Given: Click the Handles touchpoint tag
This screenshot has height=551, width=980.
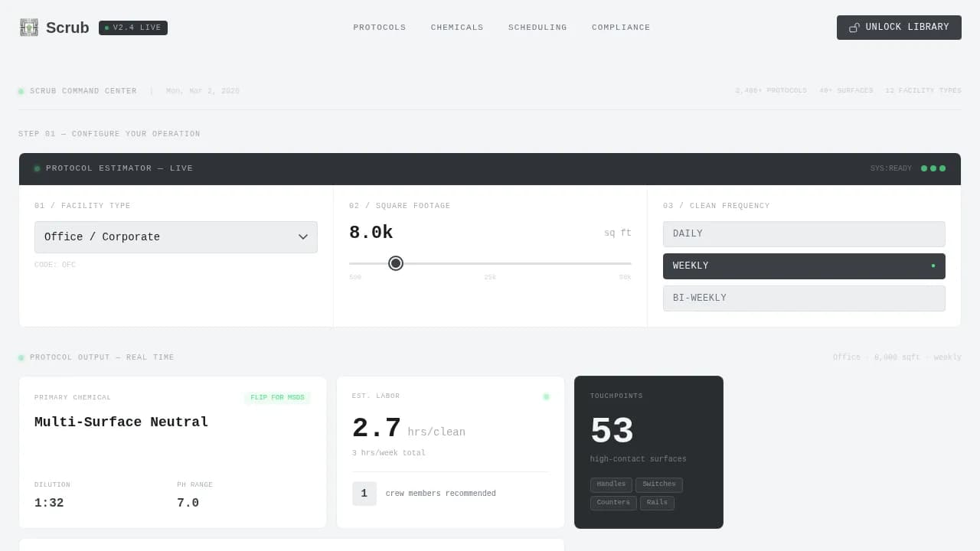Looking at the screenshot, I should (x=611, y=484).
